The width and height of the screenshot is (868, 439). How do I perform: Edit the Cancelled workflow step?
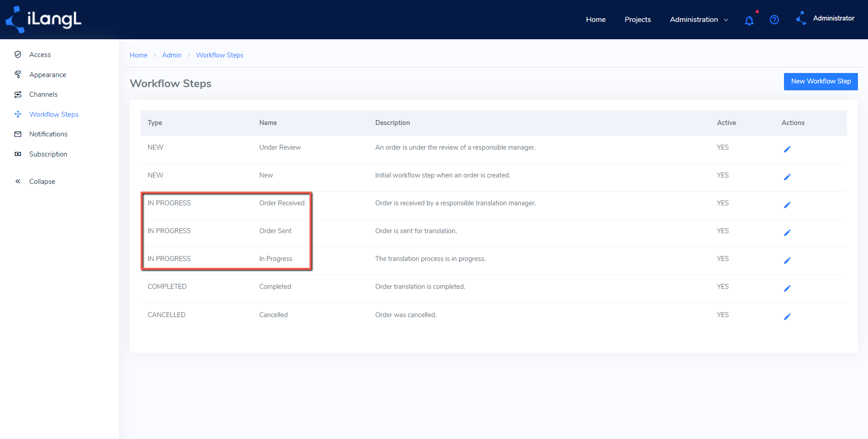point(787,317)
